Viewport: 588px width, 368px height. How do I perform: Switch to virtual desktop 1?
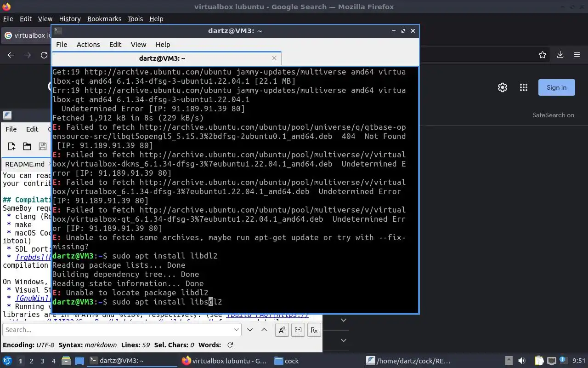tap(20, 361)
